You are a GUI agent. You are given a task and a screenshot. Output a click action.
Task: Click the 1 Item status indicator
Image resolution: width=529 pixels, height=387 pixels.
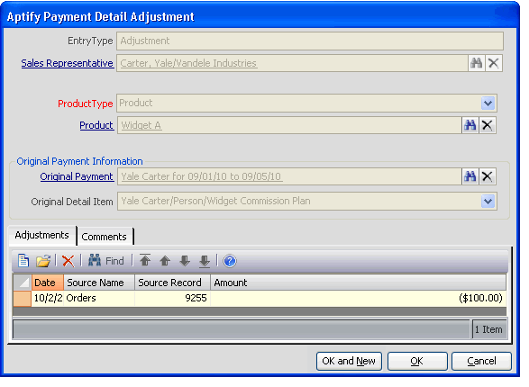coord(489,329)
